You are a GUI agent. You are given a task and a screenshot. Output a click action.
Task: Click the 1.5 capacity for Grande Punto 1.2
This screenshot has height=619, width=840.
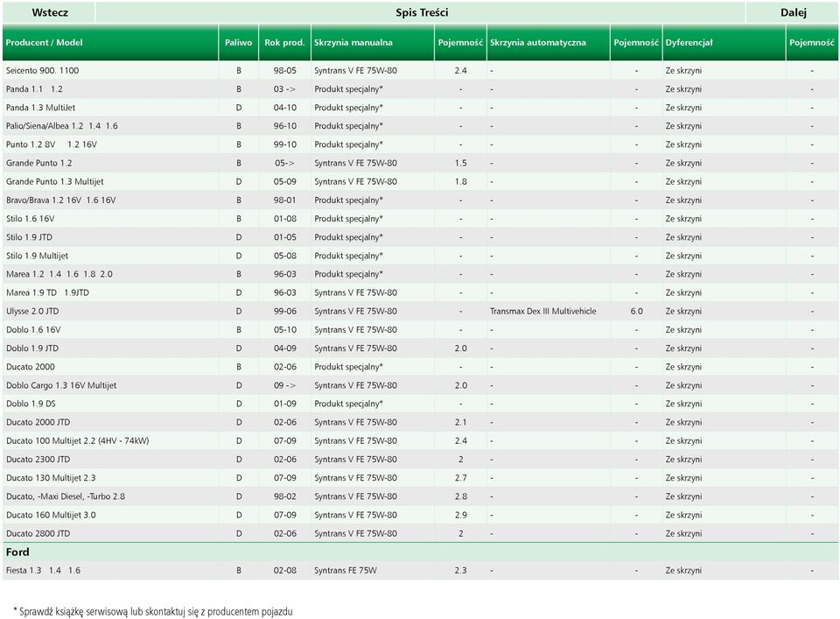click(x=461, y=163)
